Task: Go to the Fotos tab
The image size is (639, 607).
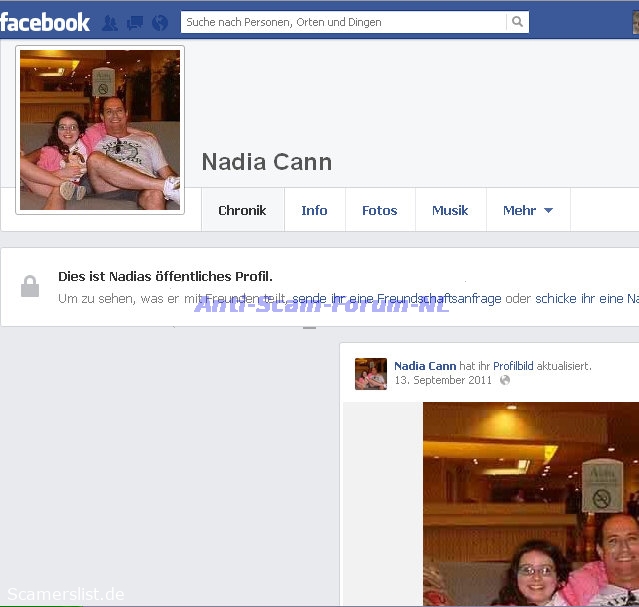Action: (379, 211)
